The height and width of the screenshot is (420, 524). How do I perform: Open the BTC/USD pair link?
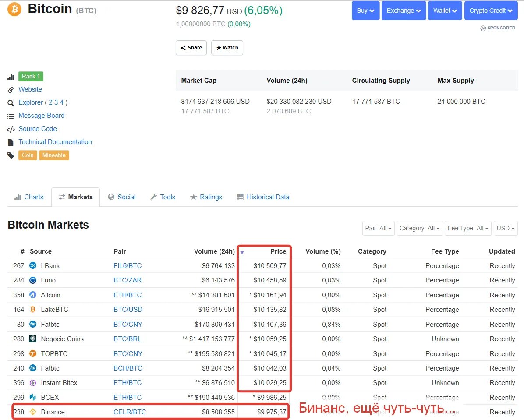tap(127, 309)
